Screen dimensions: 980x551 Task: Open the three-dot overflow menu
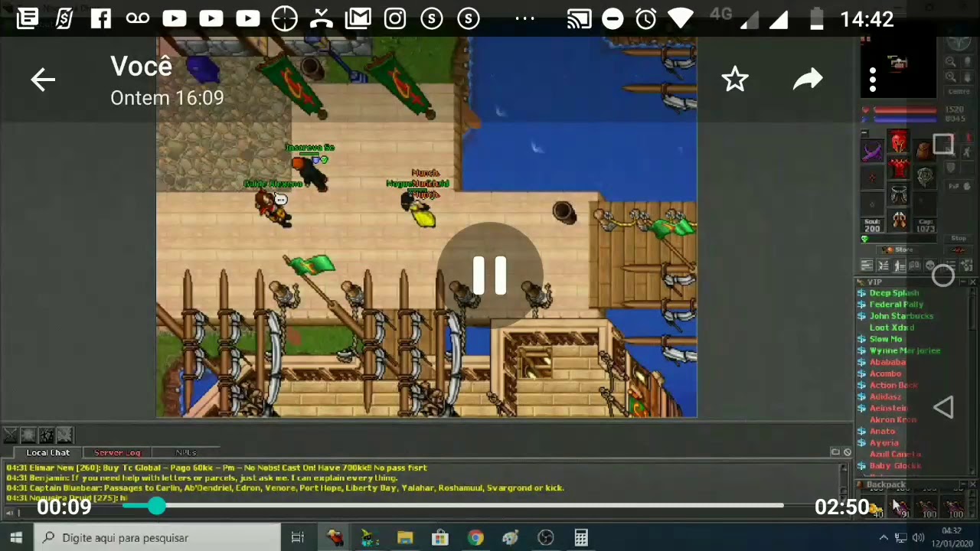(873, 80)
